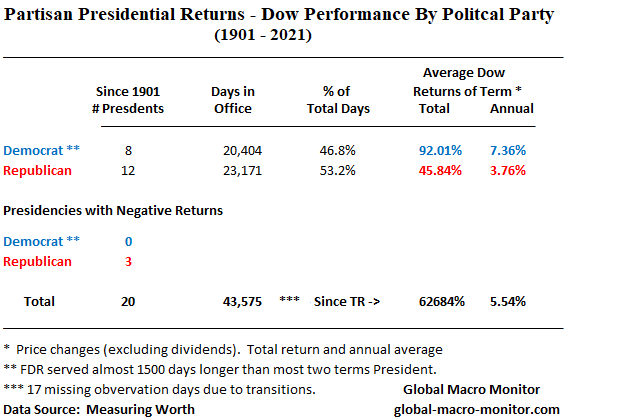Click the total annual return 5.54%

coord(508,301)
